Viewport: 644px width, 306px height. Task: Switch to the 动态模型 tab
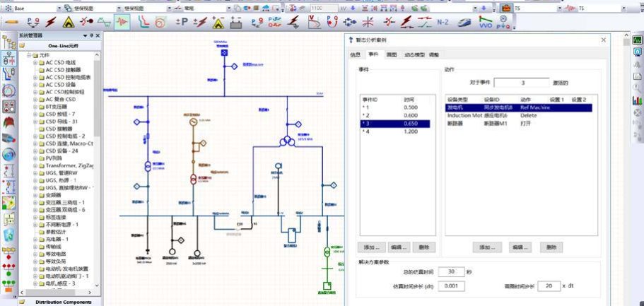click(x=414, y=54)
